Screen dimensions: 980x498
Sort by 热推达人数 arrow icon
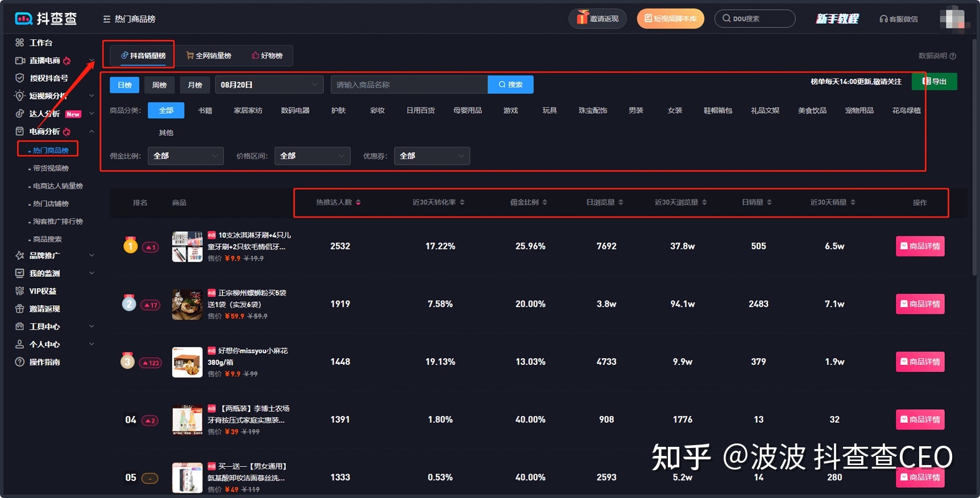(358, 202)
